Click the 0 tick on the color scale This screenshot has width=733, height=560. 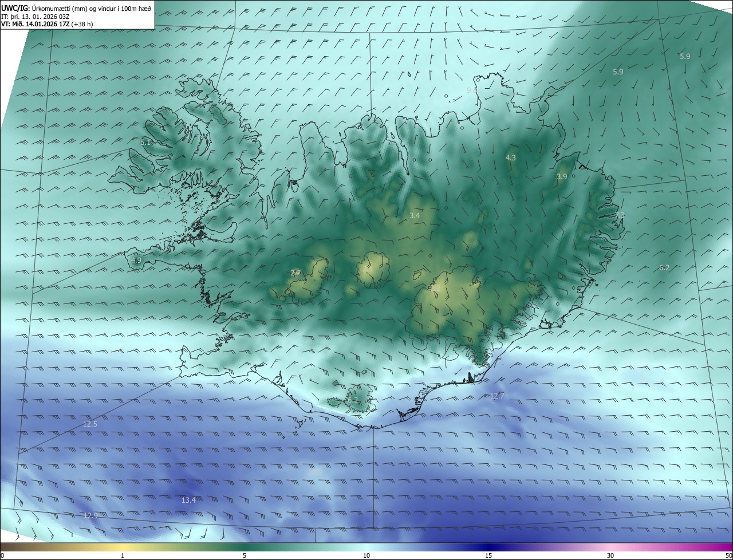[x=2, y=555]
